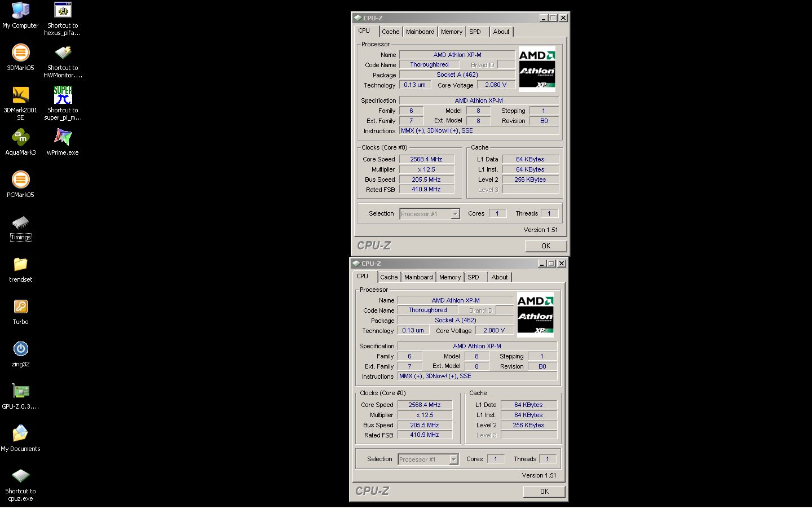This screenshot has width=812, height=508.
Task: Click Level 2 256 KBytes in upper CPU-Z
Action: click(530, 179)
